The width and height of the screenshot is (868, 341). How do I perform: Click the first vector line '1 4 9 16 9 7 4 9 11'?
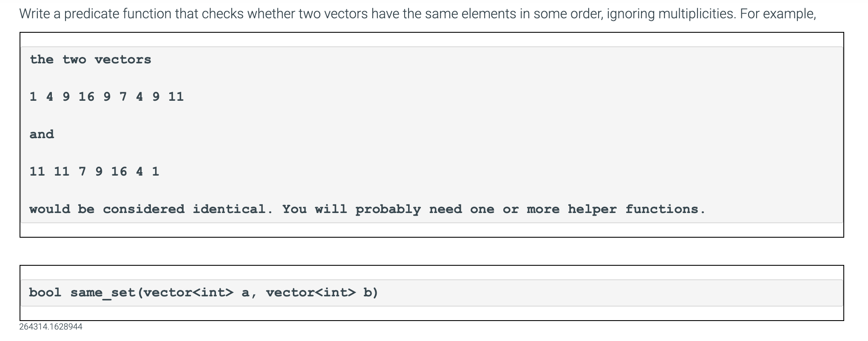coord(106,97)
